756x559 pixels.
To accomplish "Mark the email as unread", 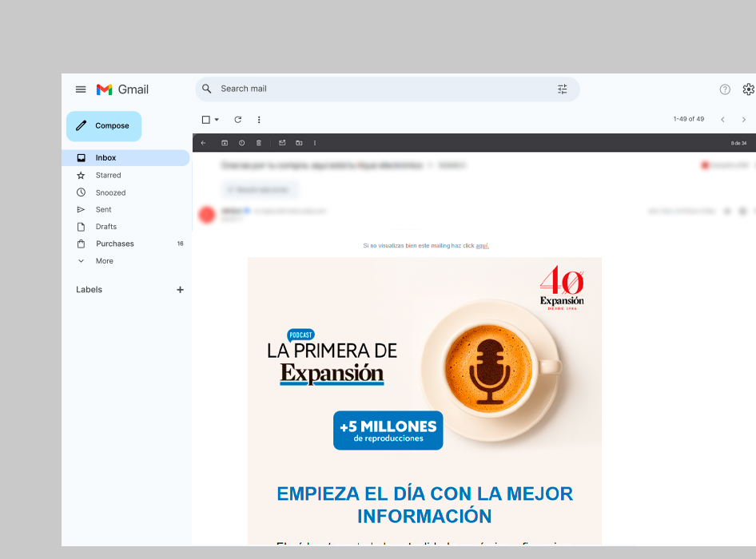I will click(283, 143).
